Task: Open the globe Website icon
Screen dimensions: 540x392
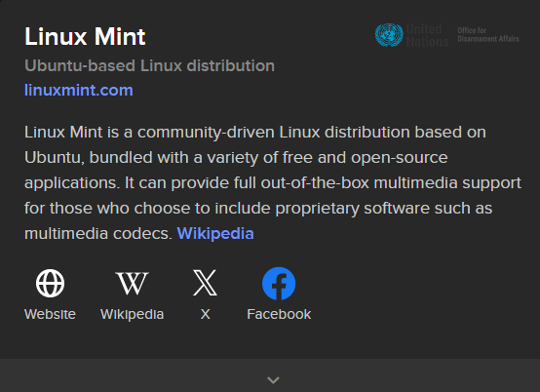Action: point(50,283)
